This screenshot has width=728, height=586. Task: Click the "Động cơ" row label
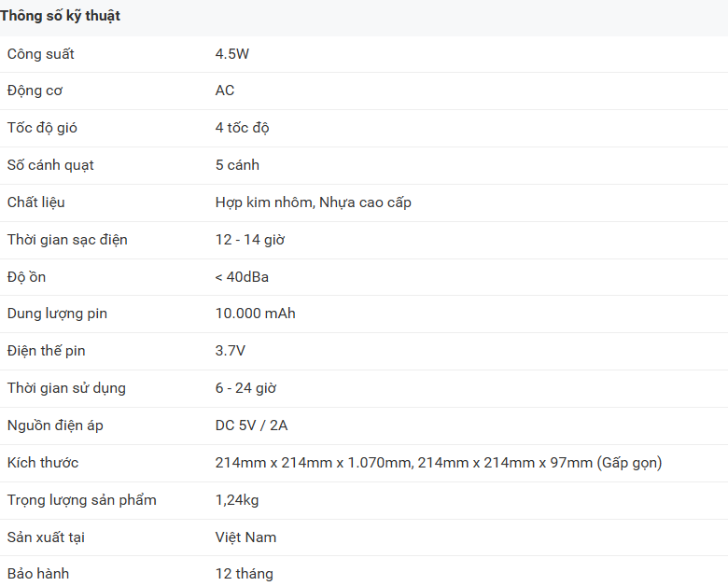pos(35,91)
